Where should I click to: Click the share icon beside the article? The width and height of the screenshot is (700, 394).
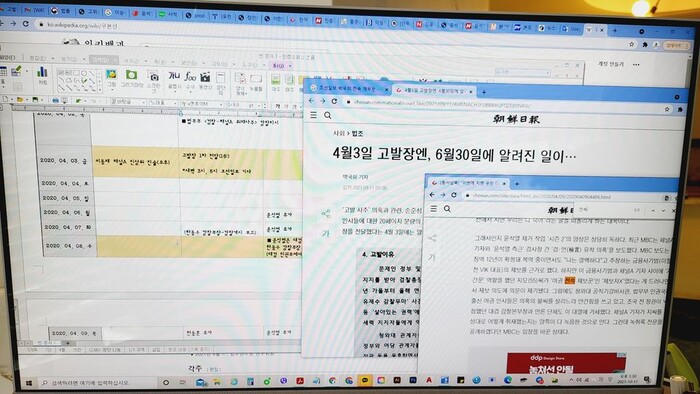[325, 214]
